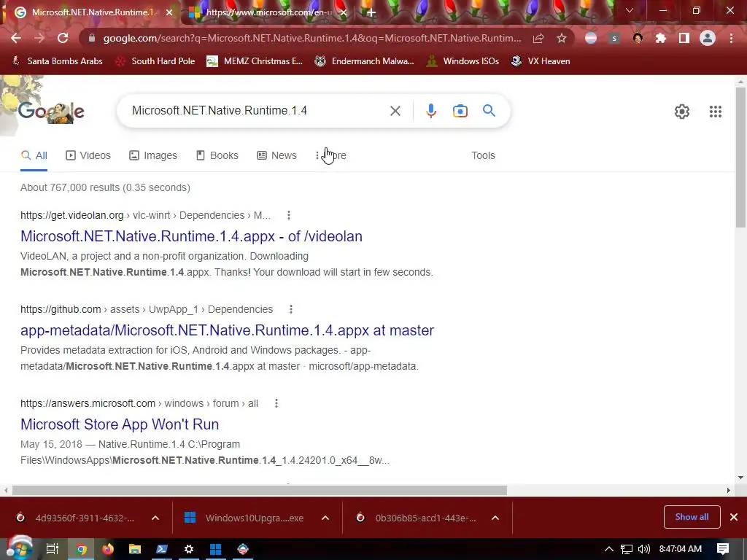Close the microsoft.com/en-u tab

point(344,12)
